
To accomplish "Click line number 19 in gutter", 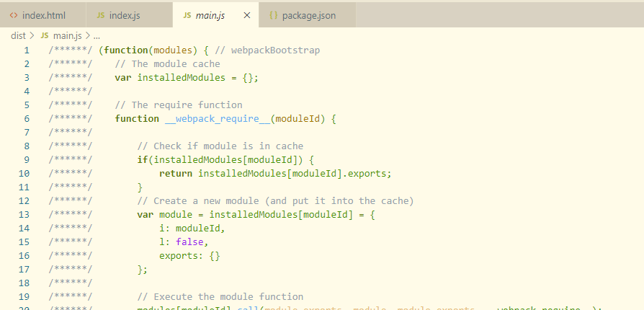I will 24,296.
